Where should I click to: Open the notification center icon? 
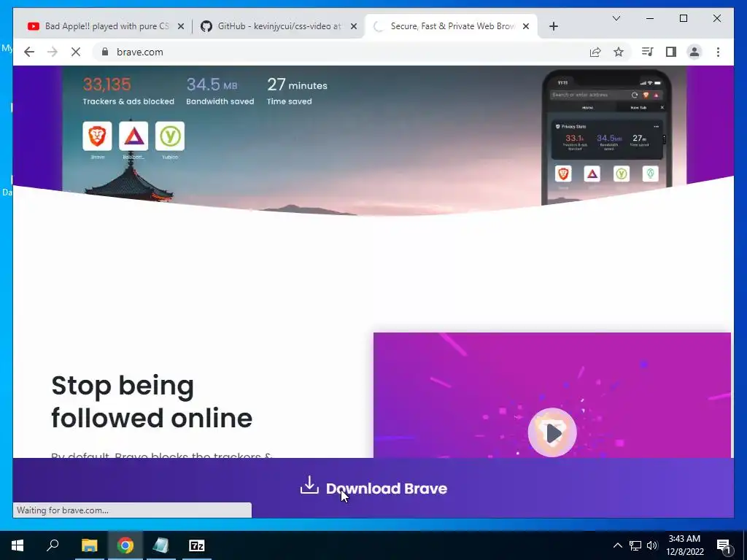coord(724,546)
